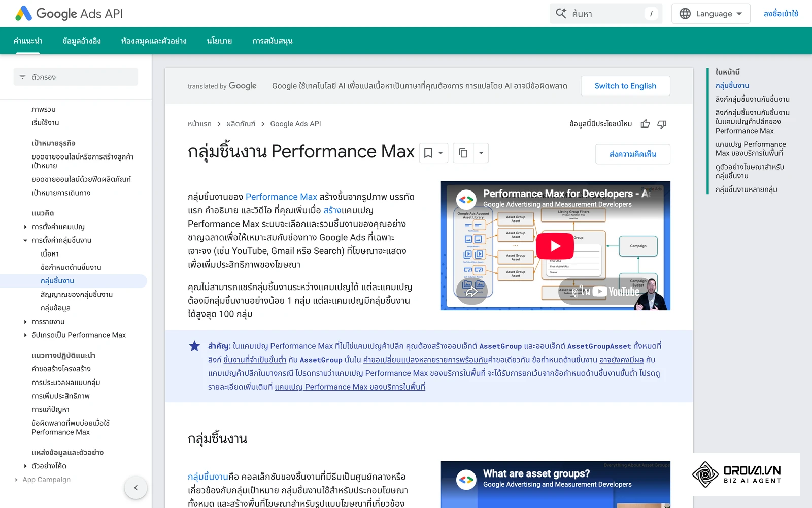Viewport: 812px width, 508px height.
Task: Copy page using the copy icon
Action: coord(463,153)
